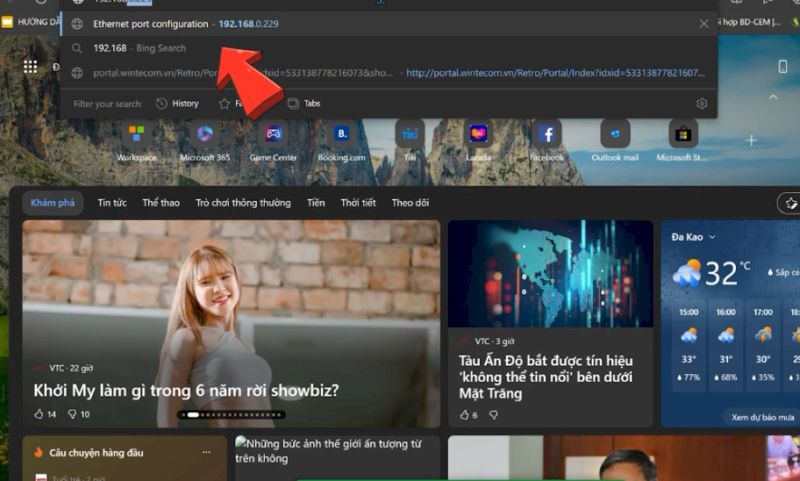The image size is (800, 481).
Task: Open the Thời tiết tab
Action: [358, 203]
